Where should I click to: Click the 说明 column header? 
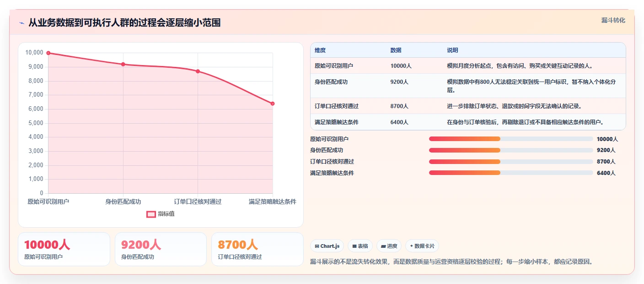pos(452,50)
